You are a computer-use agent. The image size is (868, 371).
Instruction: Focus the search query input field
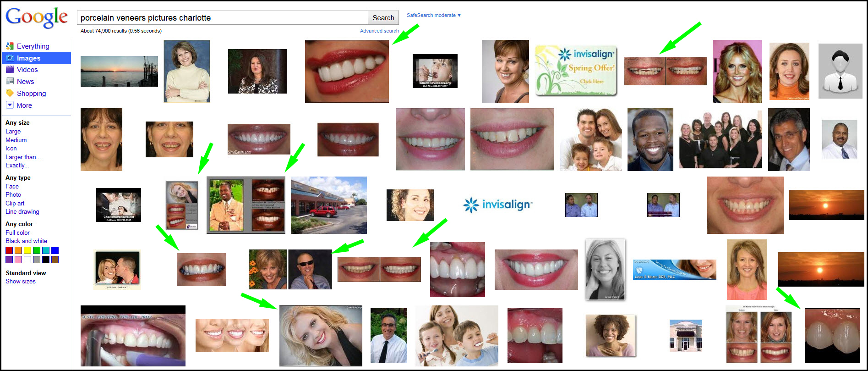(223, 17)
